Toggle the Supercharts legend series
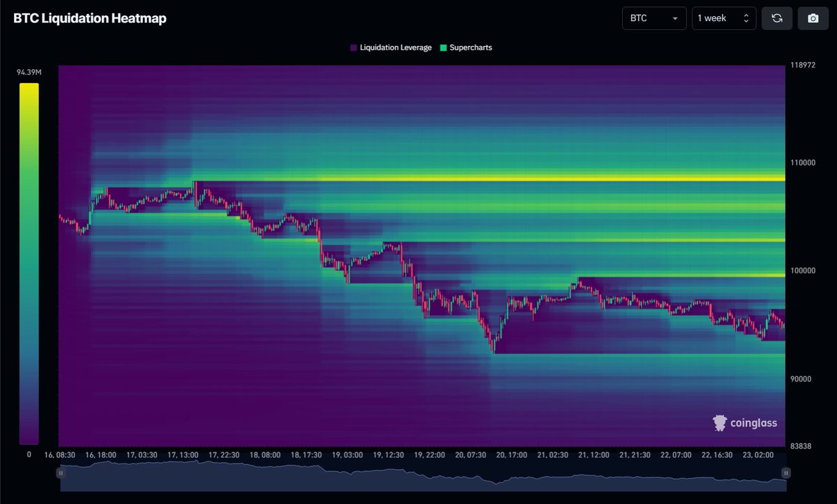Viewport: 837px width, 504px height. point(465,47)
